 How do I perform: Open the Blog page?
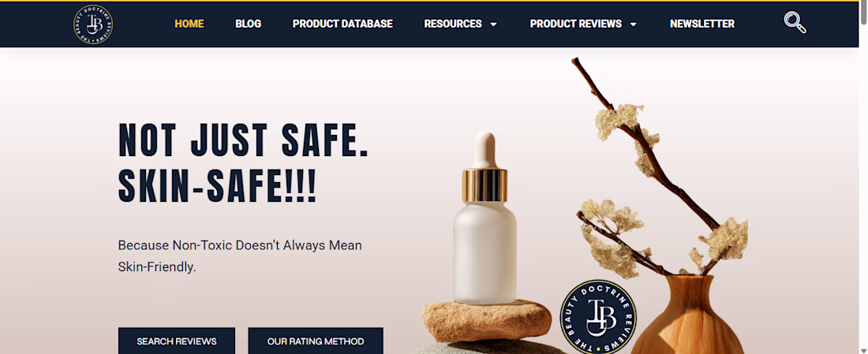[x=248, y=24]
